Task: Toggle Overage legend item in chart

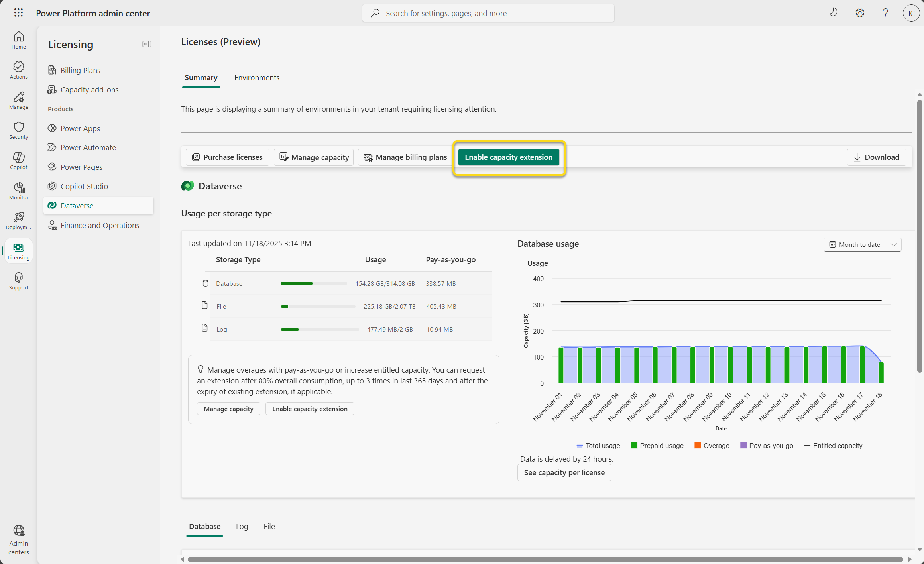Action: point(712,446)
